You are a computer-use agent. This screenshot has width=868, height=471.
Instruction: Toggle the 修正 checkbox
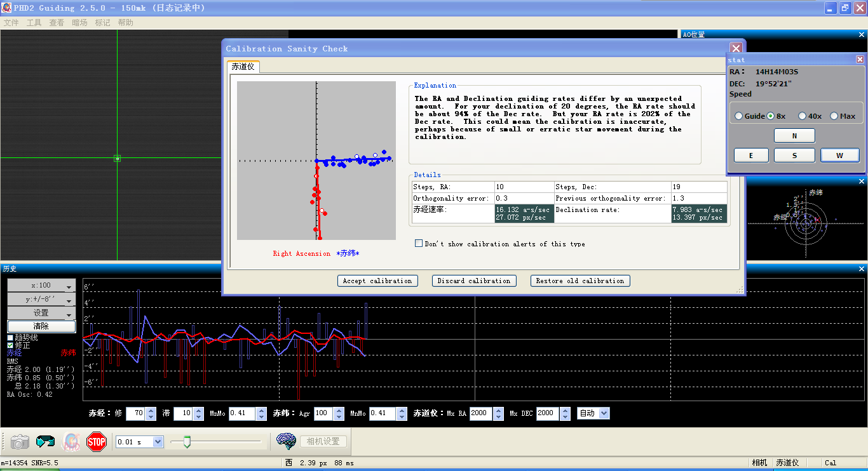(10, 345)
